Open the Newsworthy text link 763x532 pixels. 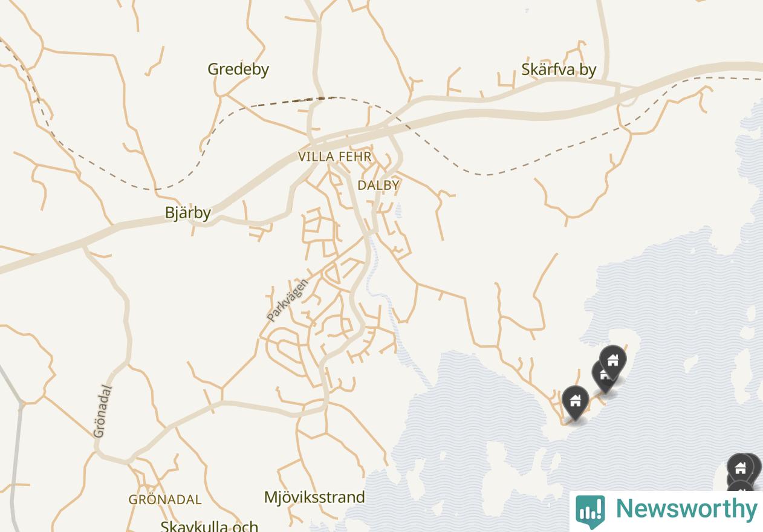pyautogui.click(x=686, y=509)
